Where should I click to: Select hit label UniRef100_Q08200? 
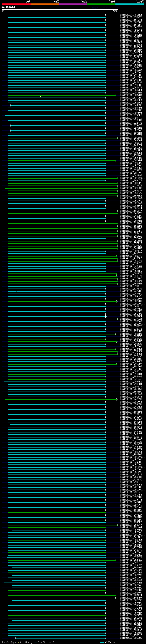click(131, 580)
